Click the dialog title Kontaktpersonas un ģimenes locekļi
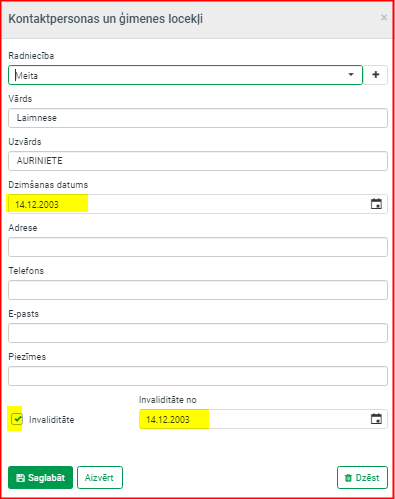The width and height of the screenshot is (395, 499). pyautogui.click(x=105, y=19)
